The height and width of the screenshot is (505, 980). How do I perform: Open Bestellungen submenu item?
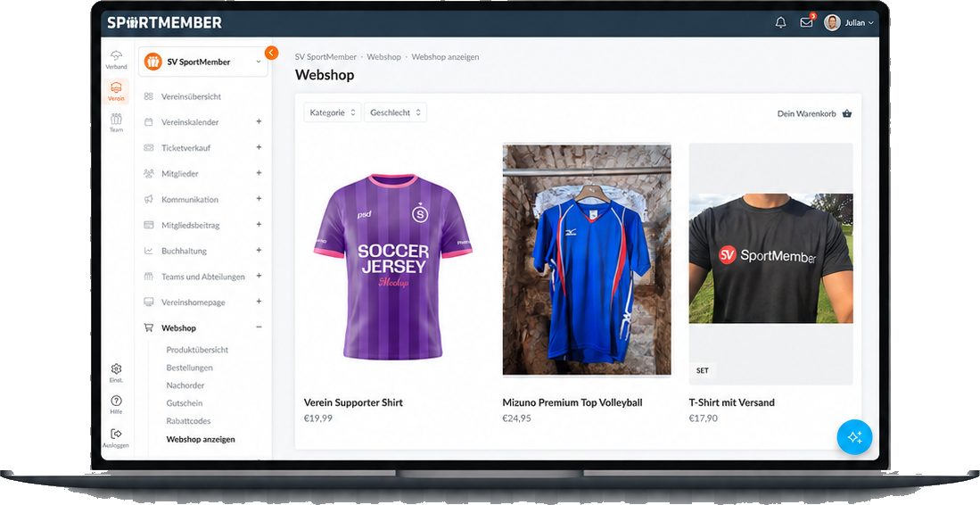coord(189,368)
